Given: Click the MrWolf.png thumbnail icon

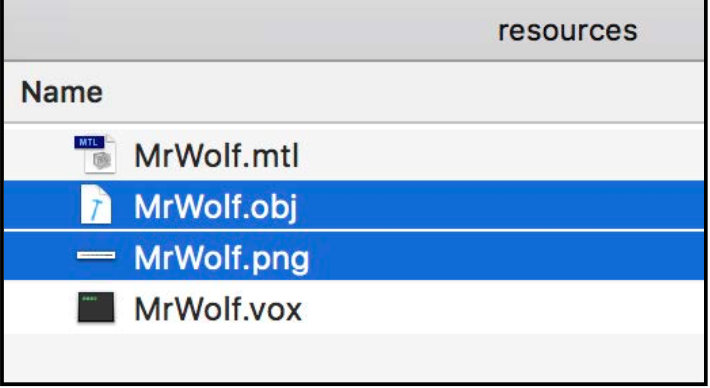Looking at the screenshot, I should tap(96, 256).
